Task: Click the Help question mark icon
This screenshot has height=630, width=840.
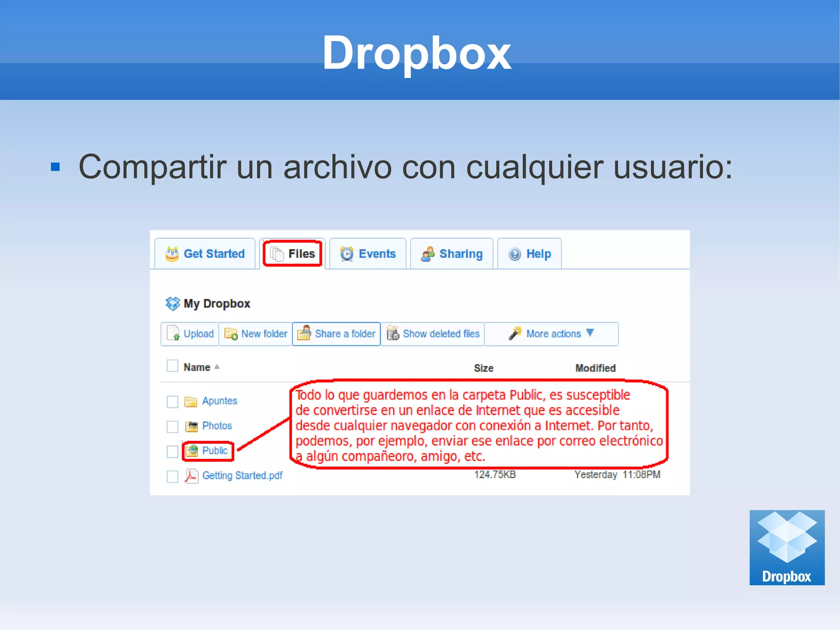Action: [515, 254]
